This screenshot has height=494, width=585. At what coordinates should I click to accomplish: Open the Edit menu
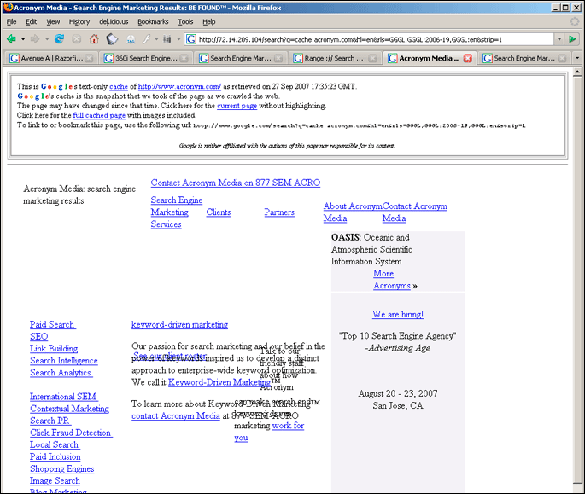point(31,22)
